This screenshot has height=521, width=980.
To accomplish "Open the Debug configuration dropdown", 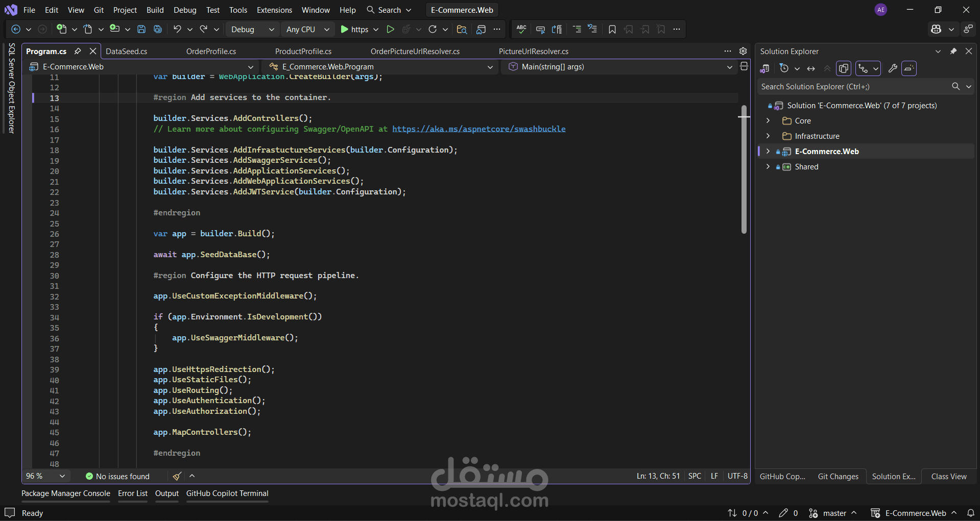I will tap(252, 30).
